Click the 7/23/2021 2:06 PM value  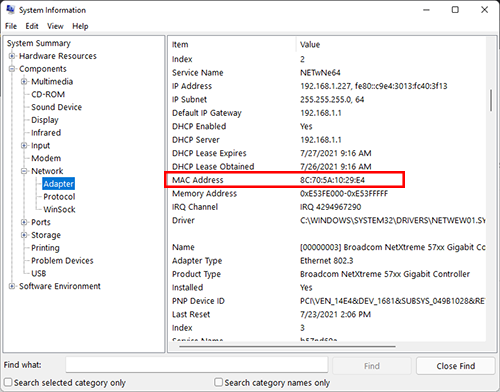[335, 314]
